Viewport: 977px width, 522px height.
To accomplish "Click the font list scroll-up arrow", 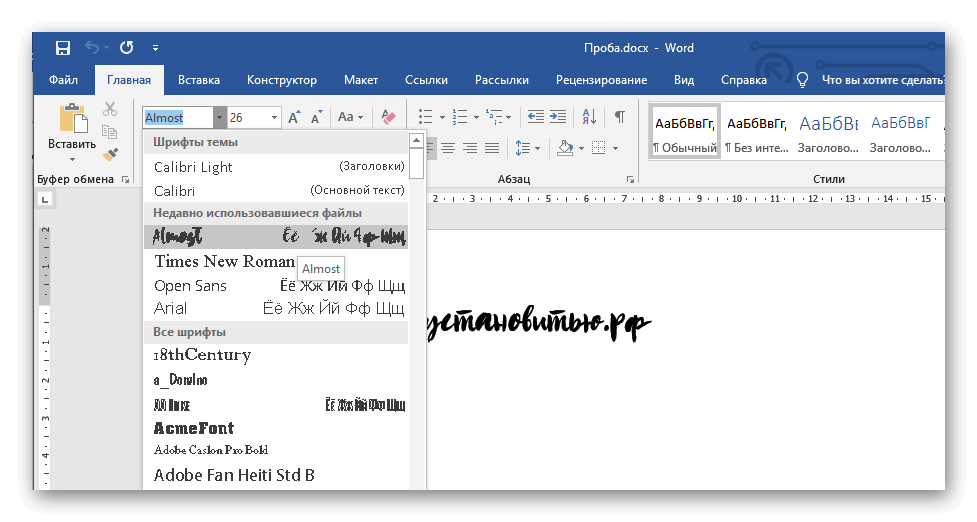I will pos(417,140).
